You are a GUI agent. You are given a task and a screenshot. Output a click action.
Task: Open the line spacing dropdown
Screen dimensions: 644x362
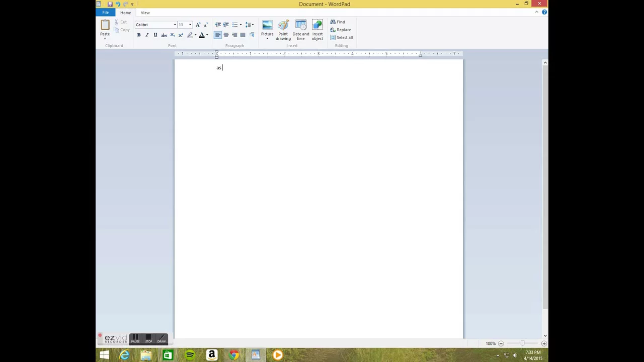coord(250,25)
